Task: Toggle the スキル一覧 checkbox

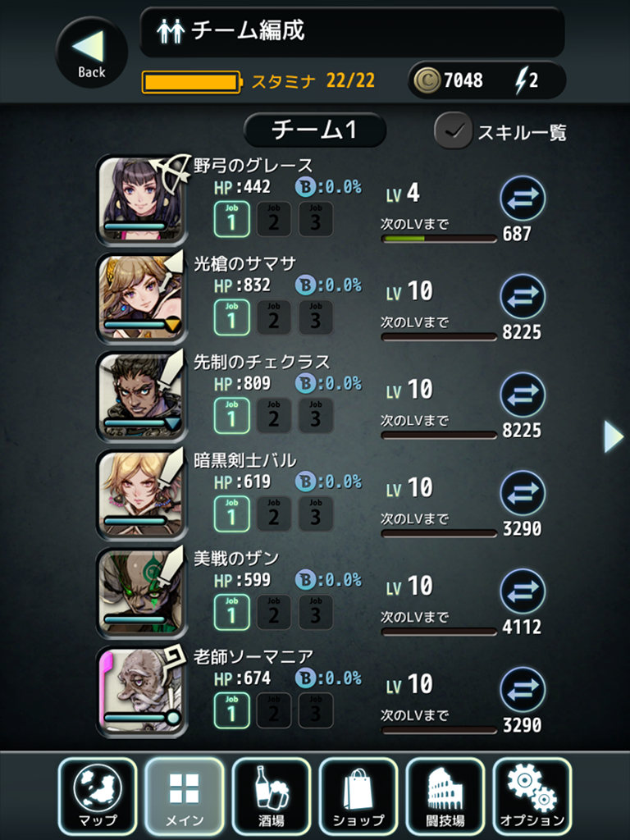Action: pos(453,130)
